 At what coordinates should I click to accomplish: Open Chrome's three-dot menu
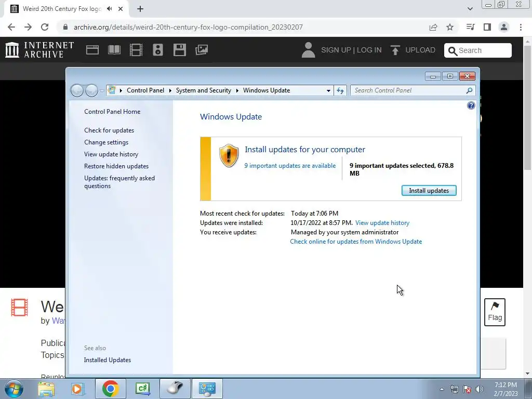click(521, 27)
